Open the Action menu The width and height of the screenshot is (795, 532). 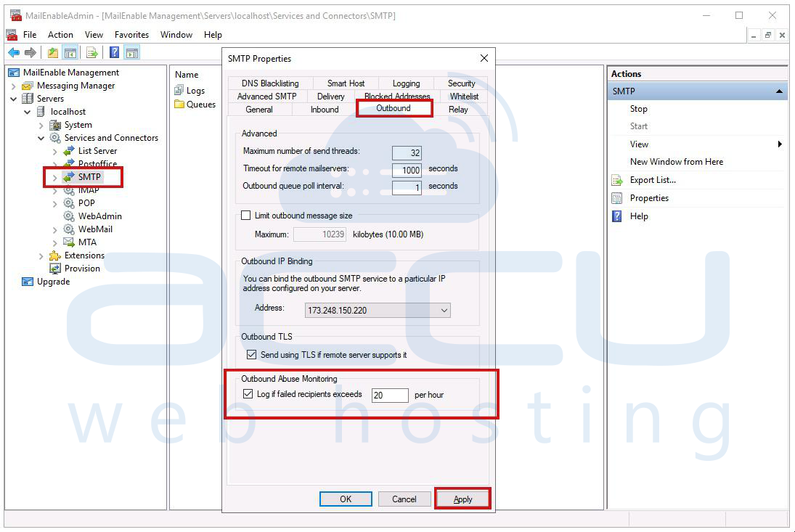tap(60, 34)
